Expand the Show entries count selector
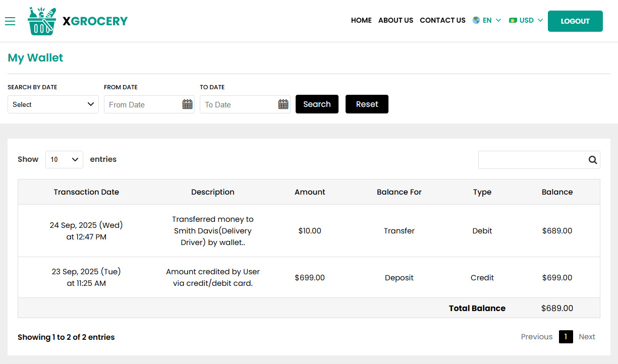Viewport: 618px width, 364px height. pyautogui.click(x=64, y=159)
